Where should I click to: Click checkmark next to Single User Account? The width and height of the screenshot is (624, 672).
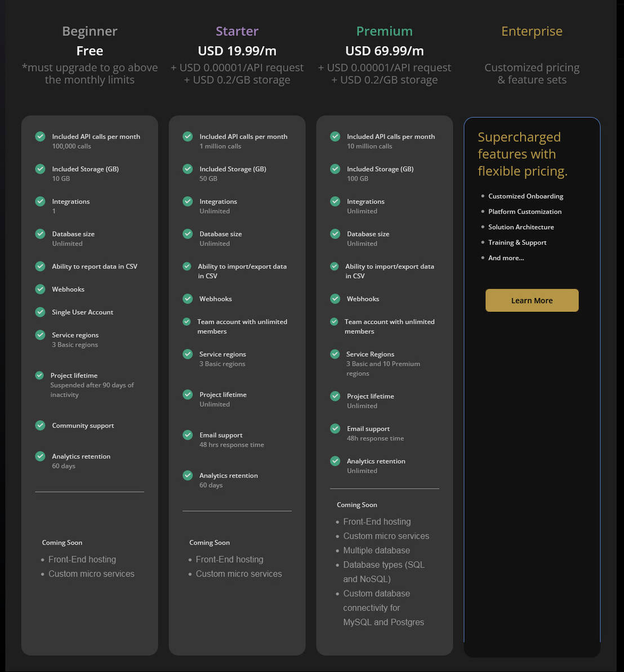coord(41,312)
